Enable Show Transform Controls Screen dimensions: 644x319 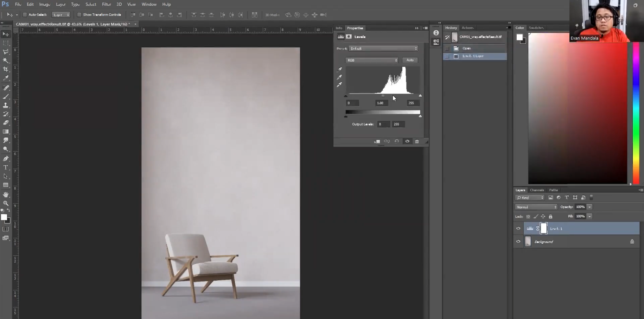point(79,15)
